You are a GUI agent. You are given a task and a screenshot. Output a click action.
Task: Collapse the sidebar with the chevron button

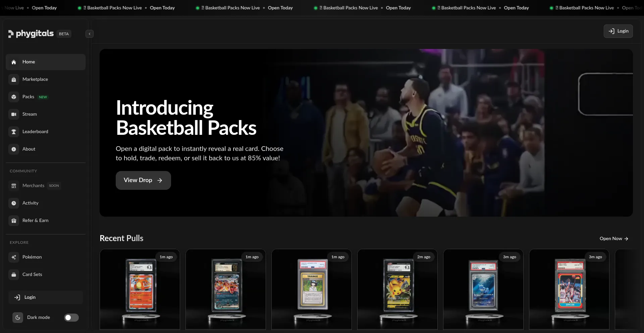(90, 34)
